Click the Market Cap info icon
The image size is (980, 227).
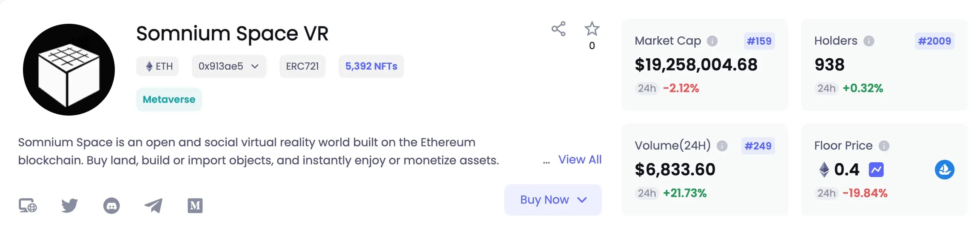tap(712, 41)
